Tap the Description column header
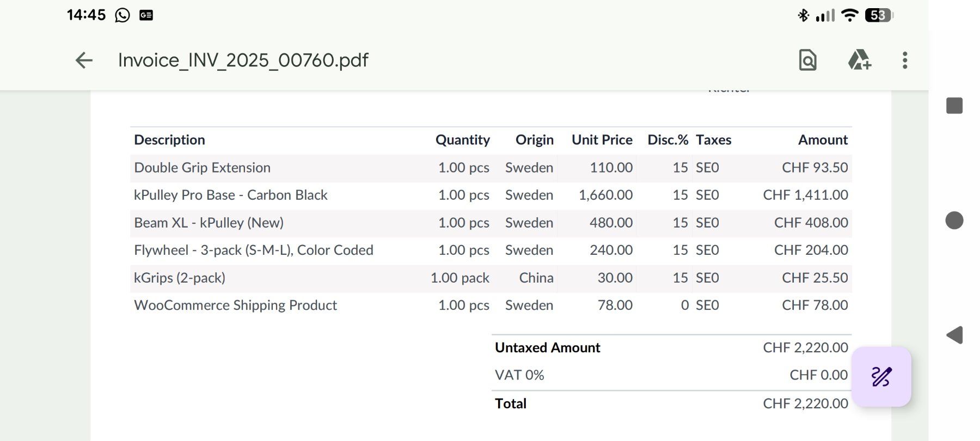This screenshot has height=441, width=980. tap(169, 140)
